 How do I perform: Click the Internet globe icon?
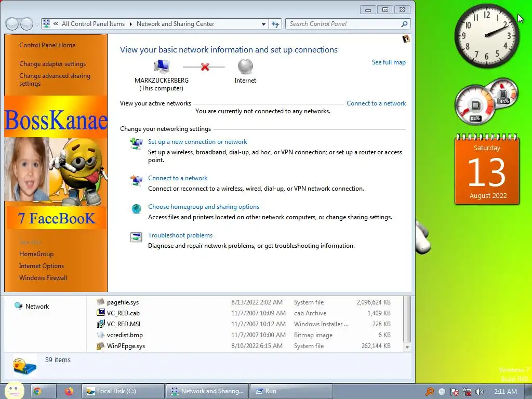pos(245,66)
